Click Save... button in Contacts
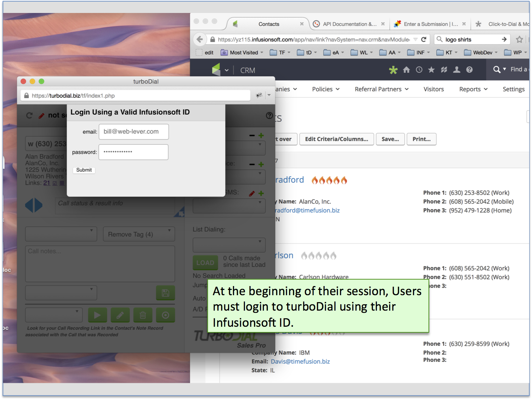This screenshot has height=400, width=532. 390,139
